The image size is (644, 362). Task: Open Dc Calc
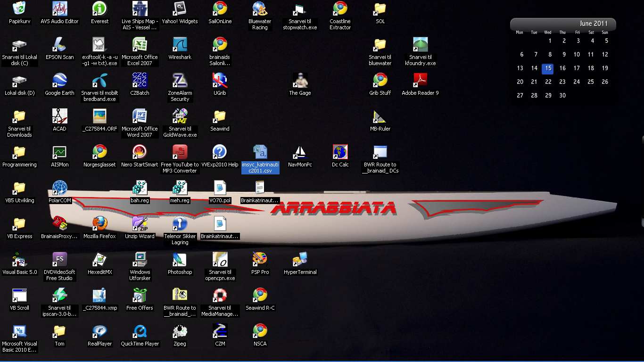point(340,152)
